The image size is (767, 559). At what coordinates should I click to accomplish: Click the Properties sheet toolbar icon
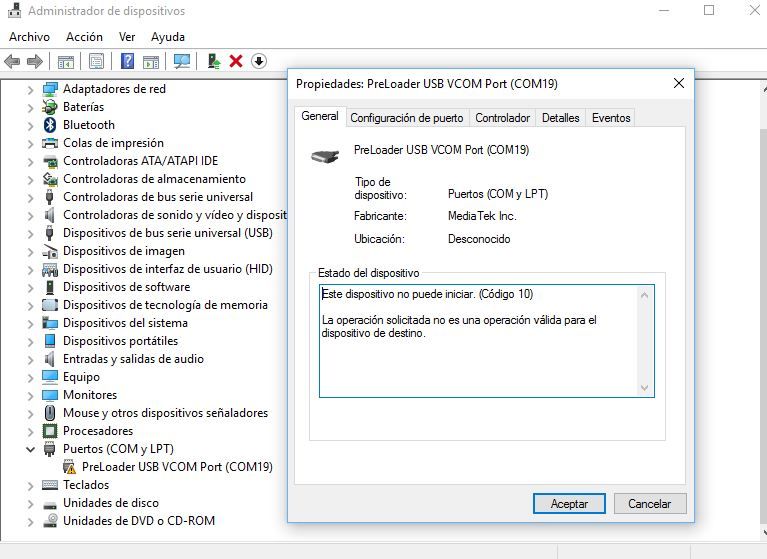(x=96, y=61)
